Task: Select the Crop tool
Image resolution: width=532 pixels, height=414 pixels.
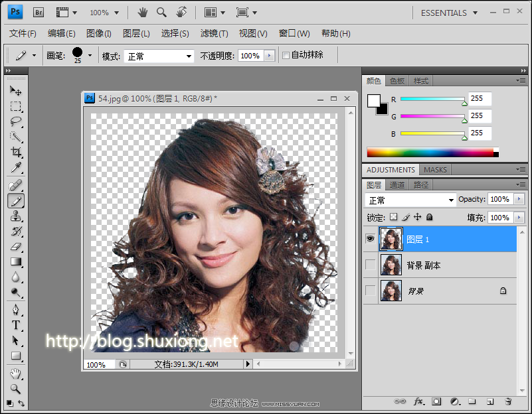Action: 15,152
